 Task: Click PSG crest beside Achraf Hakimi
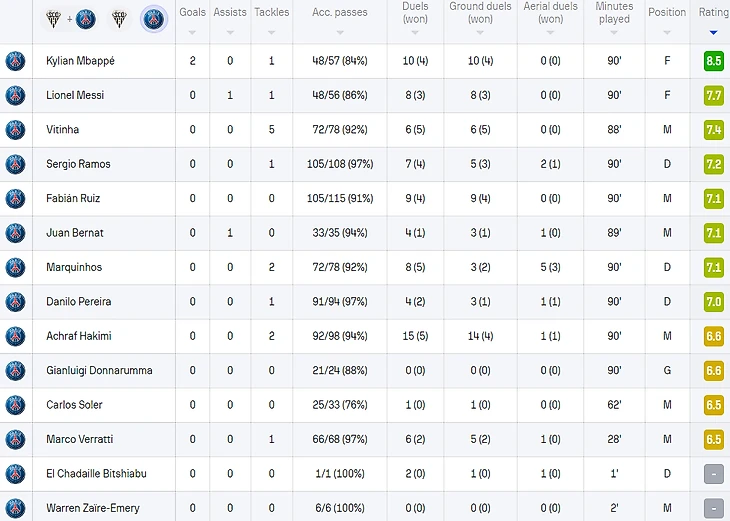(15, 336)
